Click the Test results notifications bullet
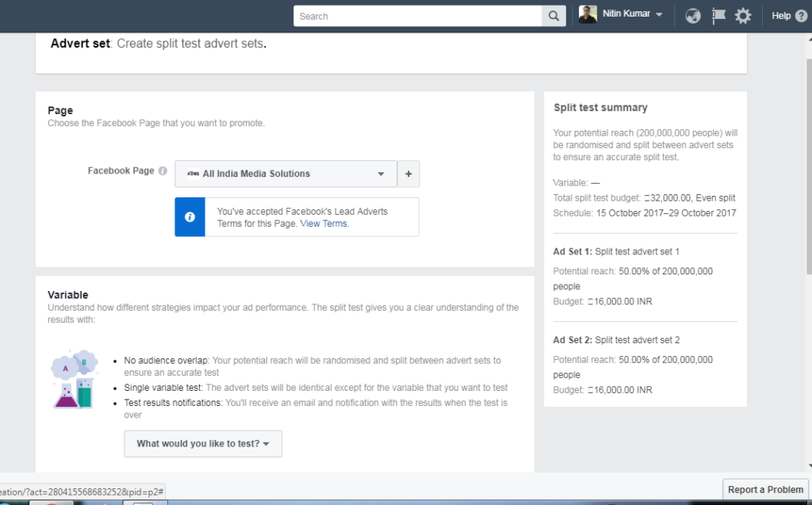812x505 pixels. (316, 408)
